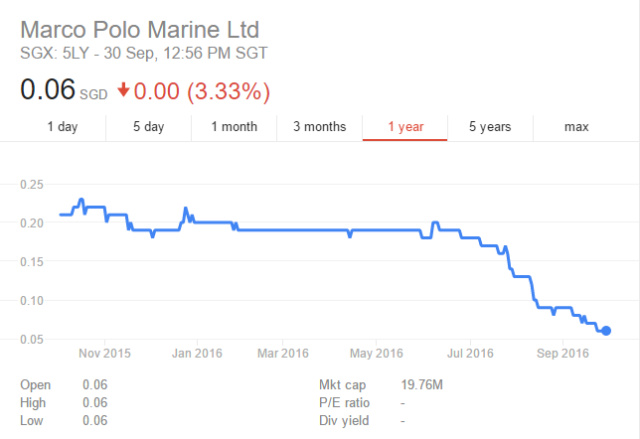
Task: Switch to the 5 day tab
Action: (x=148, y=127)
